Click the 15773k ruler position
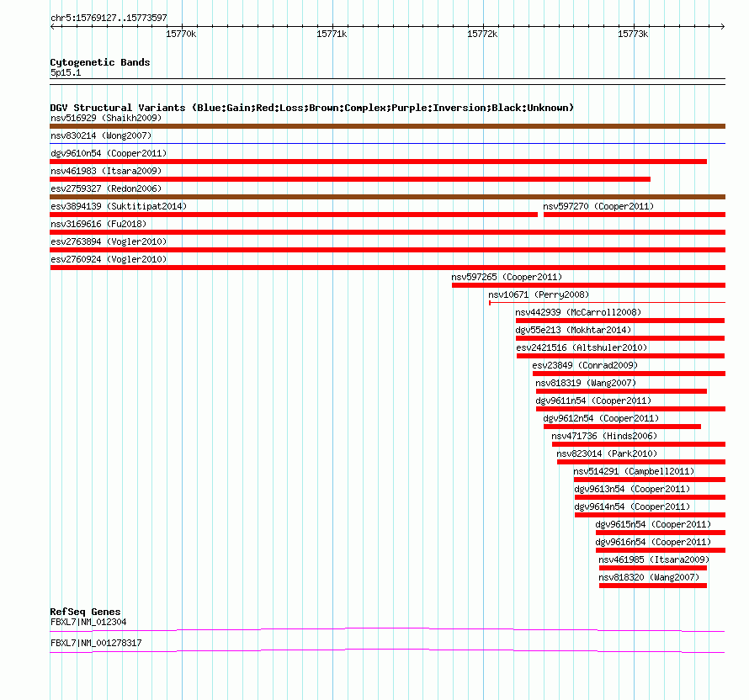Viewport: 749px width, 700px height. (633, 34)
